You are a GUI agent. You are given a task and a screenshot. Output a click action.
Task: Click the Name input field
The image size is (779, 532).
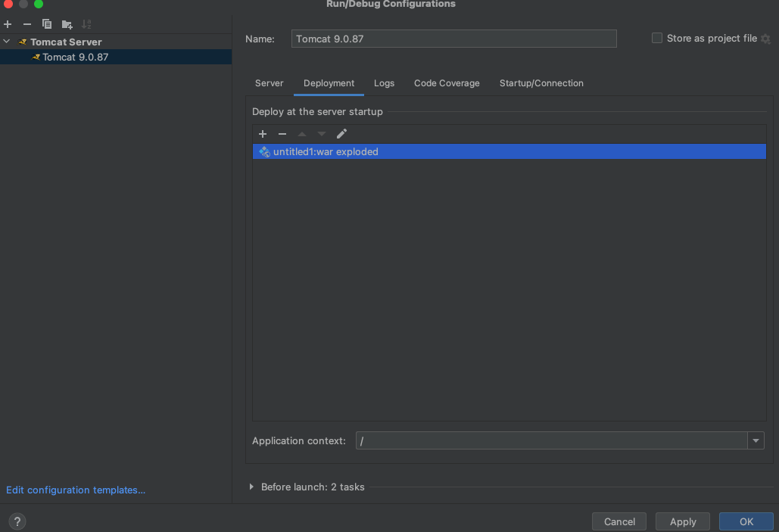pos(453,39)
